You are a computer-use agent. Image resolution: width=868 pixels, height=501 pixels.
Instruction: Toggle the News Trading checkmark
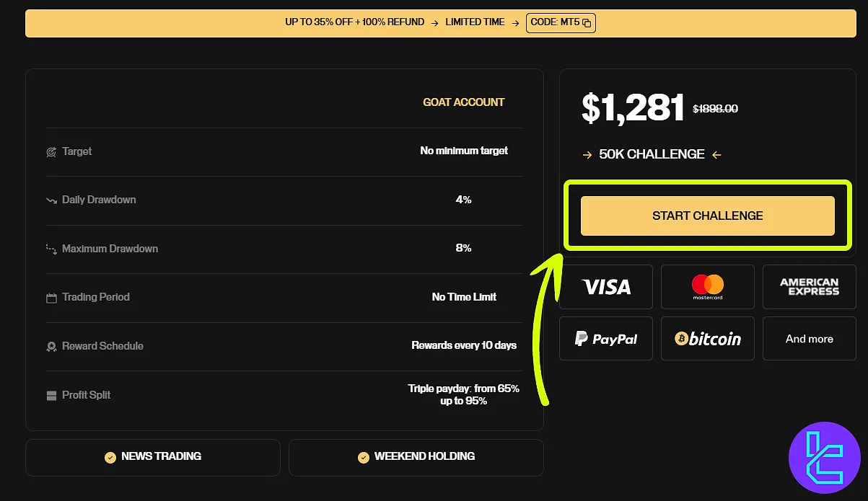pos(110,457)
